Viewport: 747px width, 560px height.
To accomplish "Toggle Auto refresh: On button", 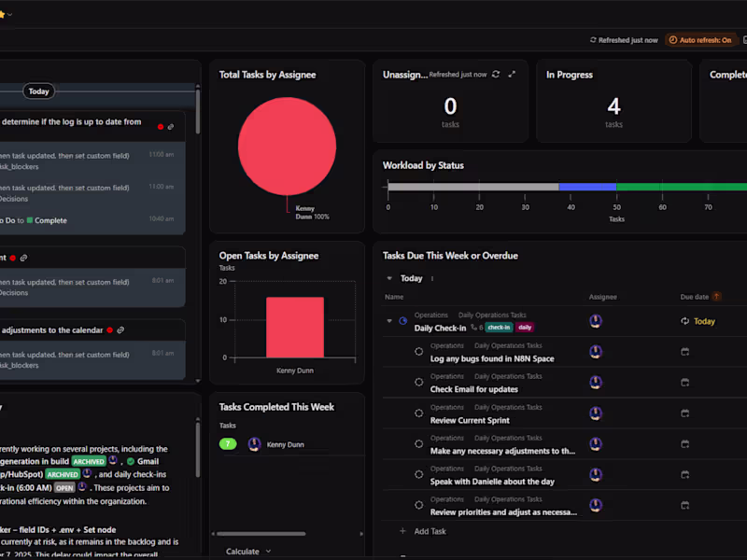I will coord(700,40).
